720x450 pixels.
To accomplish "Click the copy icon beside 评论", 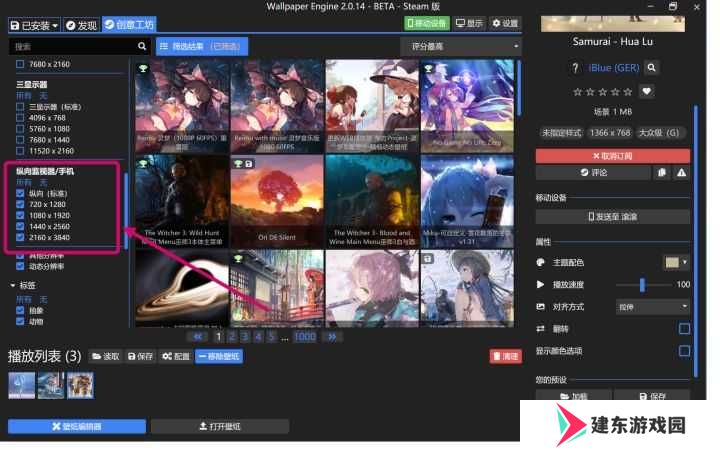I will (x=661, y=173).
